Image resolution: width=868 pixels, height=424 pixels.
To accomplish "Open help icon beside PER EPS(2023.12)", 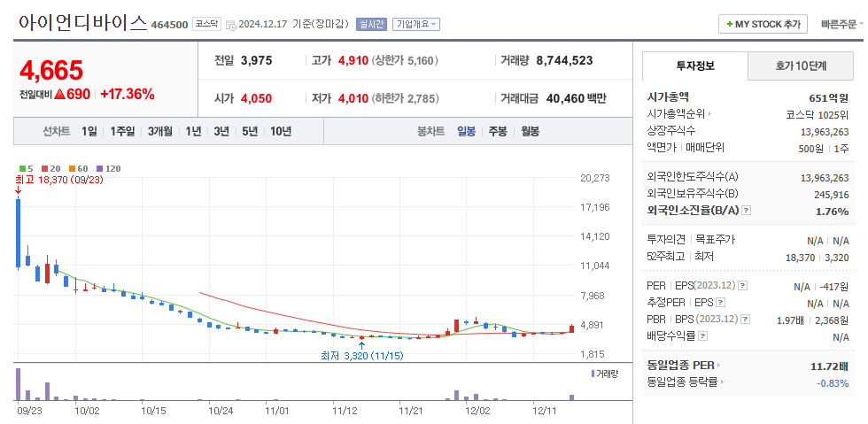I will [743, 286].
